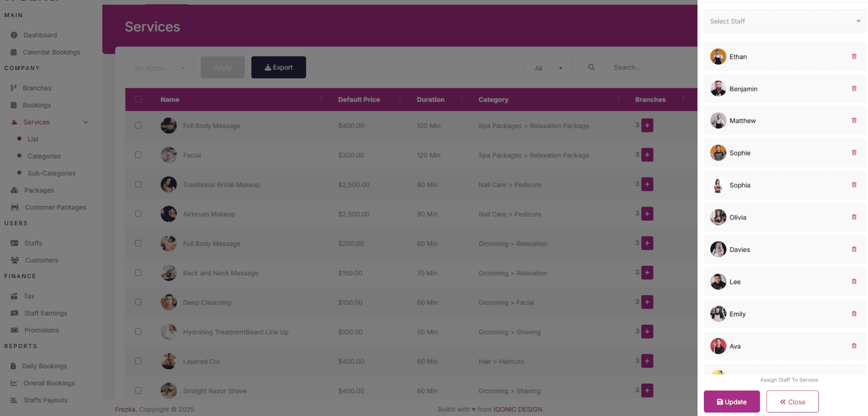Open the Branches section

(x=37, y=88)
